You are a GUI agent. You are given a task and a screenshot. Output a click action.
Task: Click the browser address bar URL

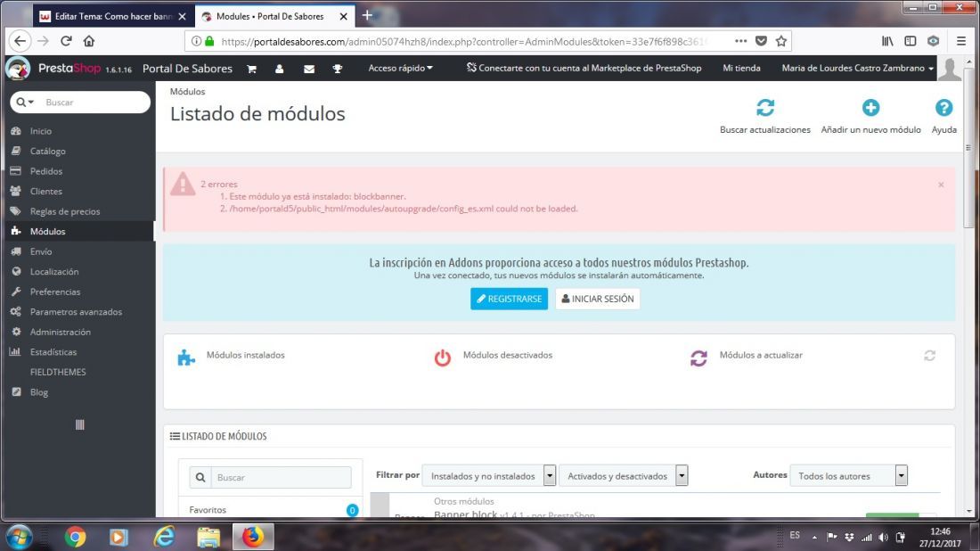click(462, 41)
